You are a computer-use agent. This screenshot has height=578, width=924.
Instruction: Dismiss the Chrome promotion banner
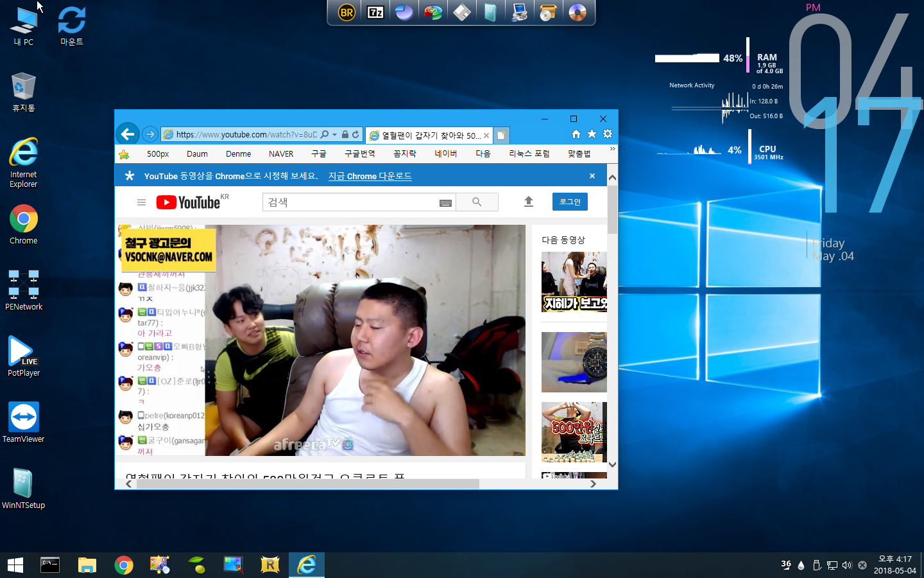(592, 176)
